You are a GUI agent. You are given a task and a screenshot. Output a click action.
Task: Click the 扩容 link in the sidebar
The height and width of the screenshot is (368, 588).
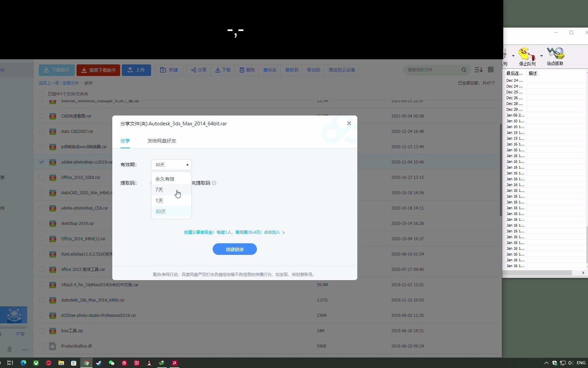click(20, 334)
